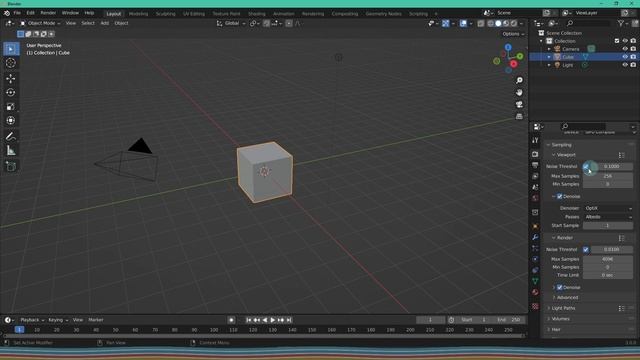Play the animation forward
Viewport: 640px width, 360px height.
click(273, 320)
